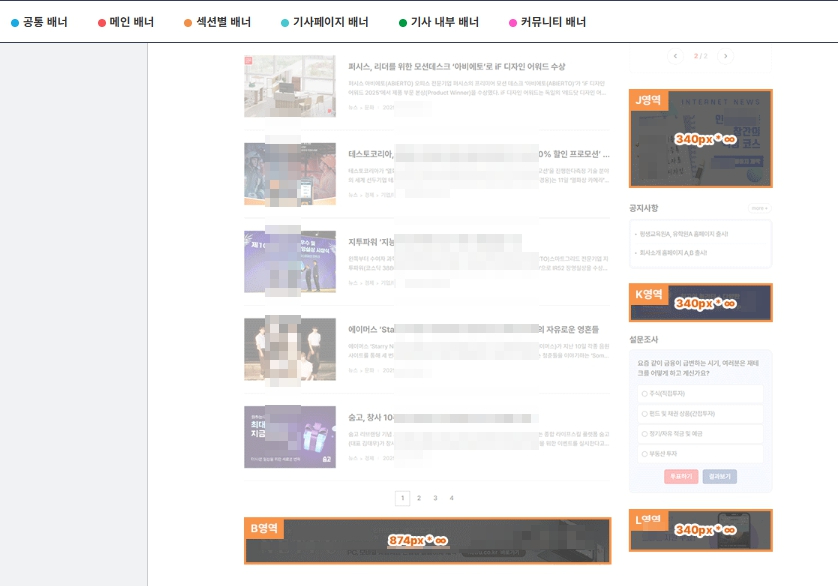Select the 섹션별 배너 tab

click(218, 22)
